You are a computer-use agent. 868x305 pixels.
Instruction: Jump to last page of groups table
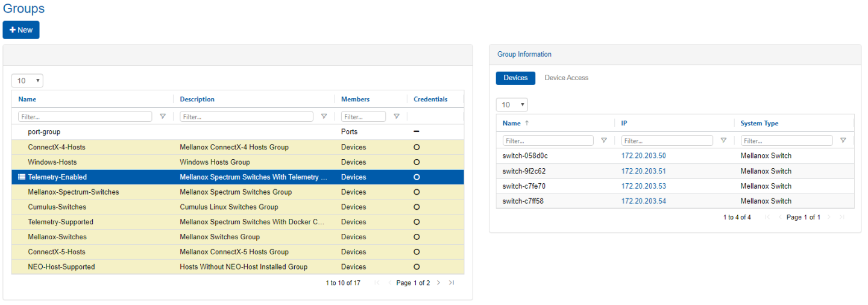[451, 283]
